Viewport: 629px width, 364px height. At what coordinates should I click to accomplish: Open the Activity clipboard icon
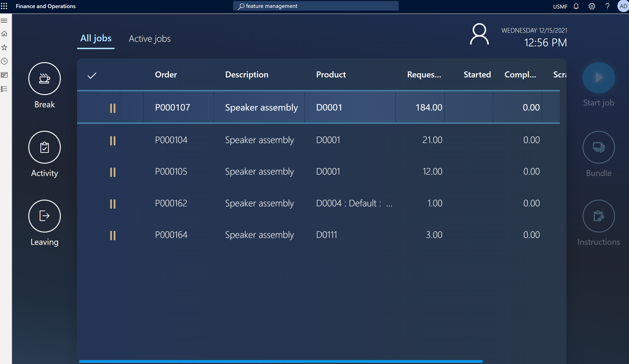(44, 147)
